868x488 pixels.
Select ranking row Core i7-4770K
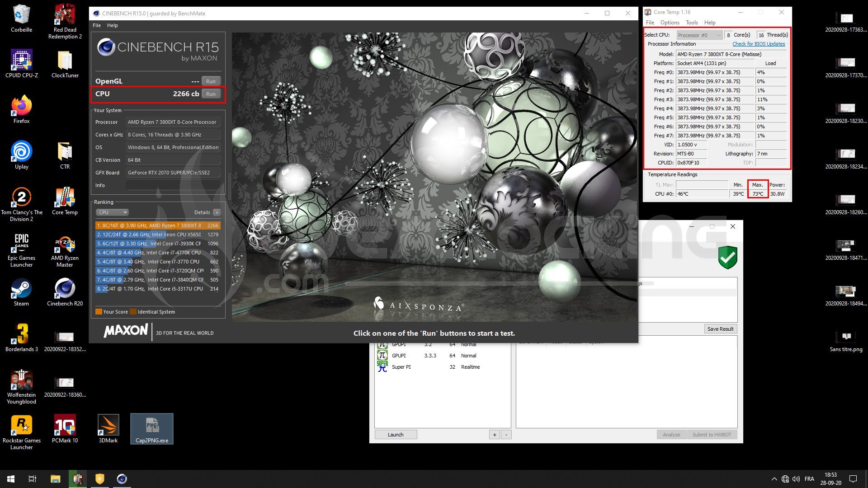tap(158, 253)
